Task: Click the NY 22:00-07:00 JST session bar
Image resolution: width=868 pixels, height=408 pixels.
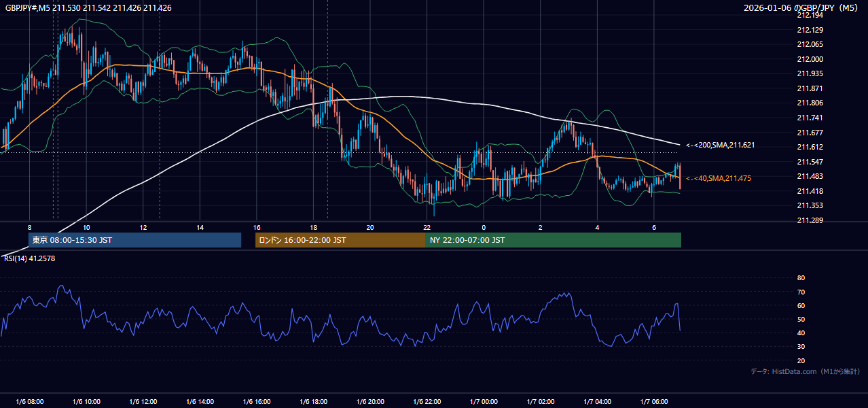Action: point(554,240)
